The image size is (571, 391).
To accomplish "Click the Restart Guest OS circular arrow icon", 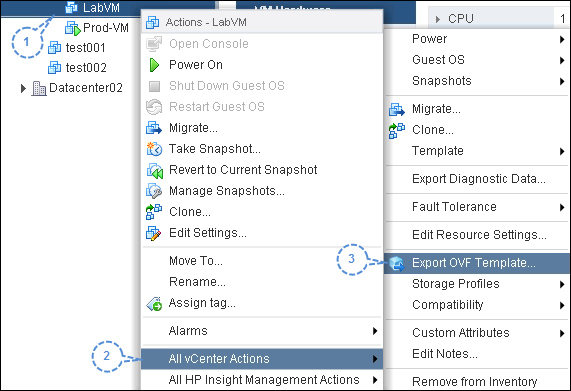I will coord(154,107).
